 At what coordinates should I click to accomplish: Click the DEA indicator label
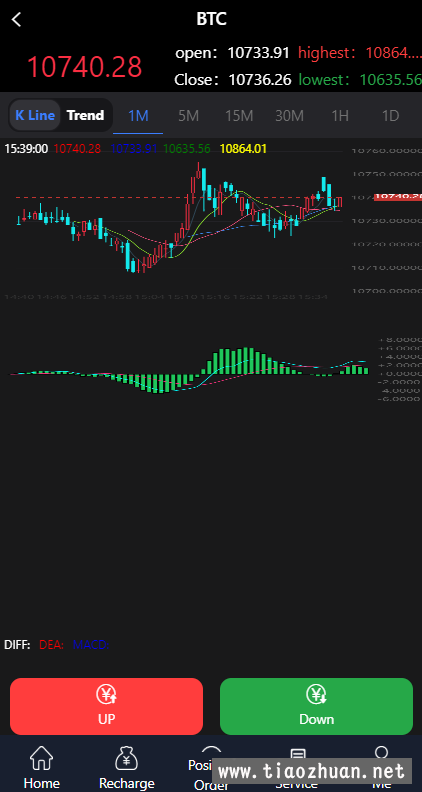pyautogui.click(x=52, y=645)
